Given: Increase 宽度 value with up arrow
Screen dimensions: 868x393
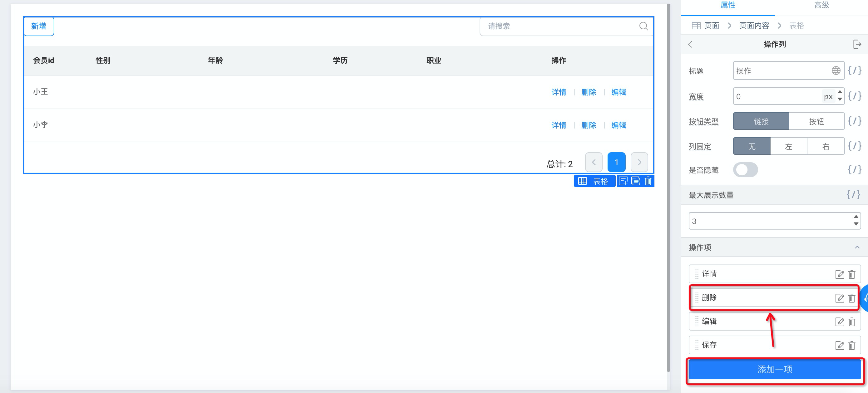Looking at the screenshot, I should [x=840, y=92].
